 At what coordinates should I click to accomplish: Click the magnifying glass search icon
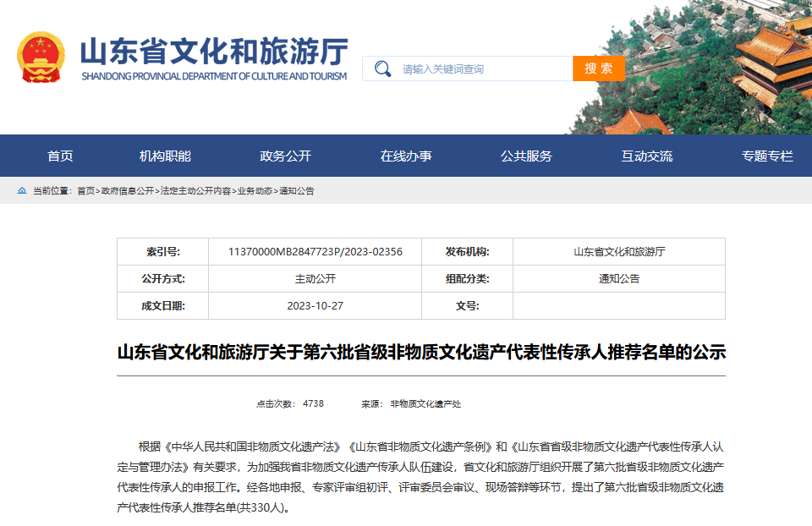pyautogui.click(x=382, y=68)
